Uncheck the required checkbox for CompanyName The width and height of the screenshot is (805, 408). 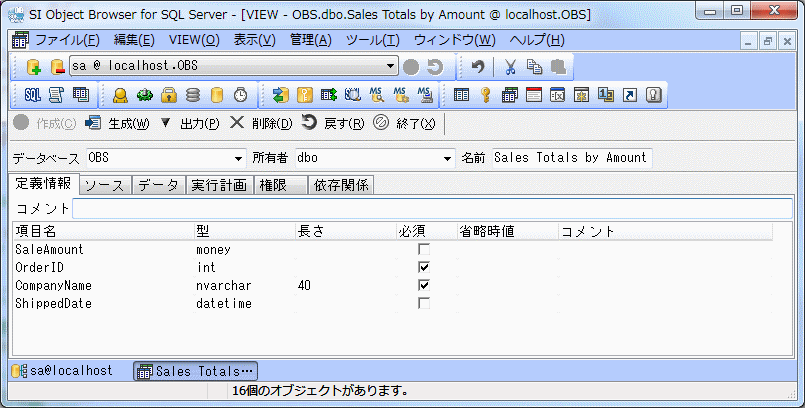pyautogui.click(x=424, y=285)
